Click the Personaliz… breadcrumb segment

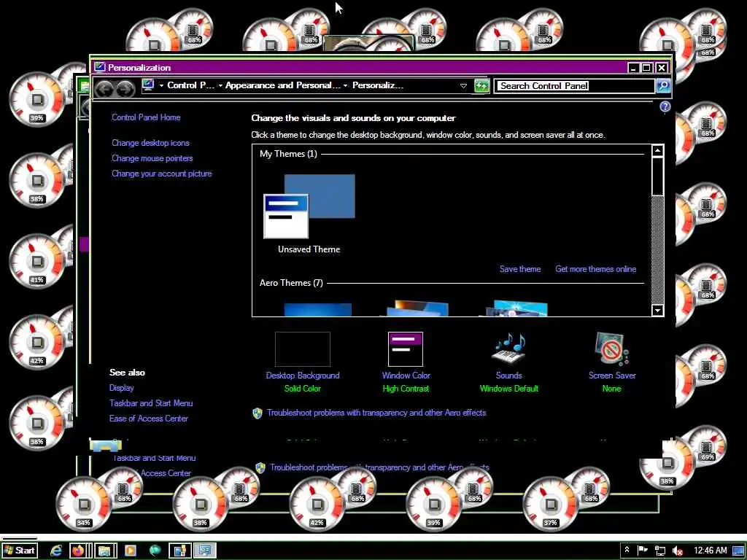(x=378, y=85)
